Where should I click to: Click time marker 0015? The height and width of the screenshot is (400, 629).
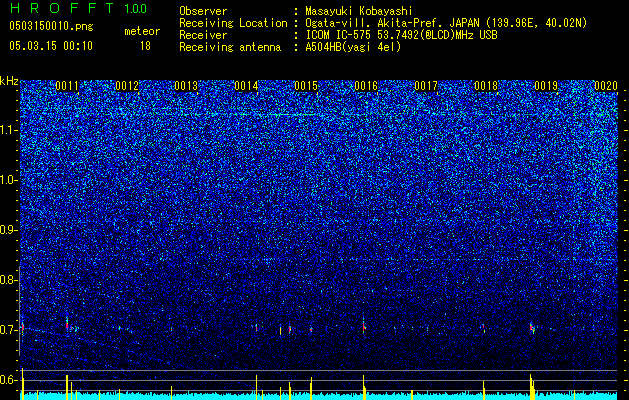[x=306, y=86]
